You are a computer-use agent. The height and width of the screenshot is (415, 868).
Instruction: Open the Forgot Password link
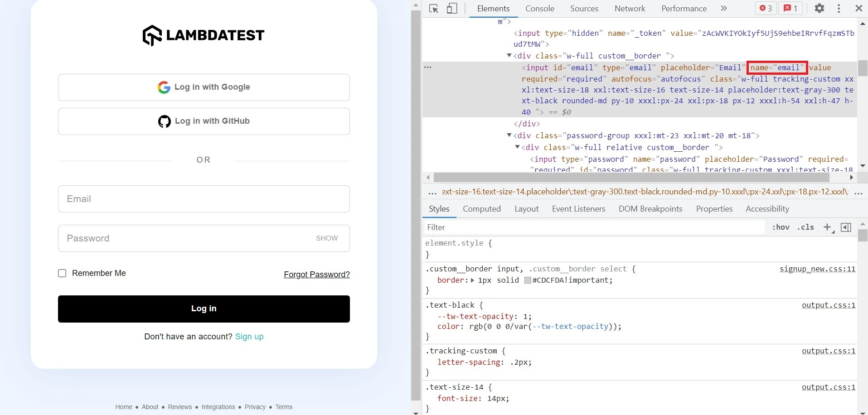pos(316,275)
